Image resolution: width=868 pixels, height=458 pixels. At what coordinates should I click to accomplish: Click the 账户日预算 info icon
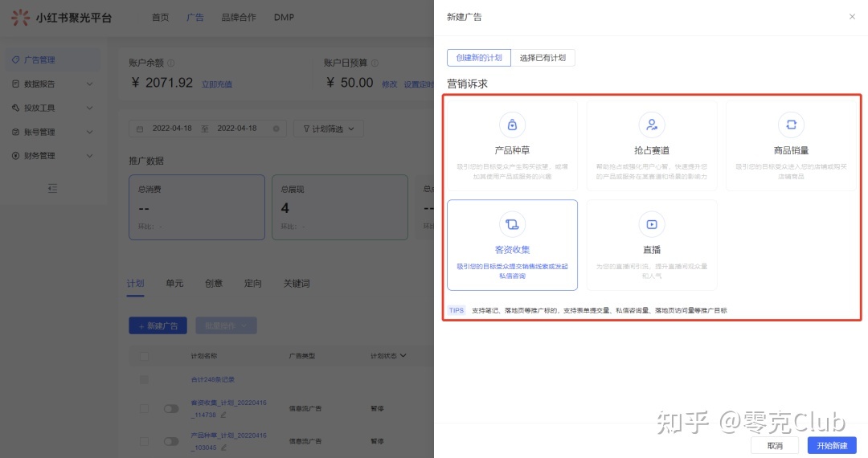pos(375,63)
